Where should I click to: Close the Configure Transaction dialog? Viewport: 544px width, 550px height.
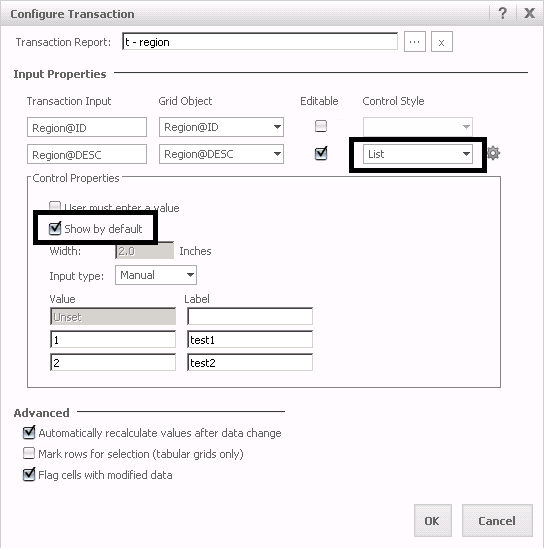[529, 13]
